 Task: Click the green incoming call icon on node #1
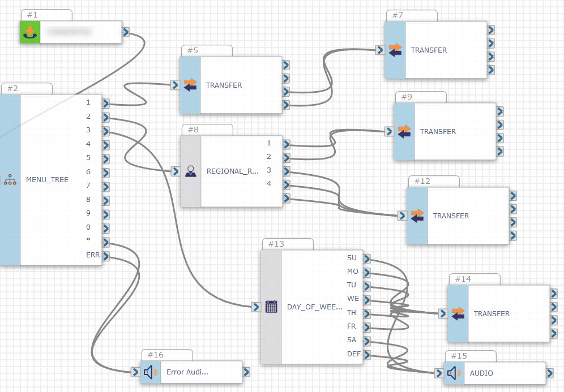tap(31, 32)
